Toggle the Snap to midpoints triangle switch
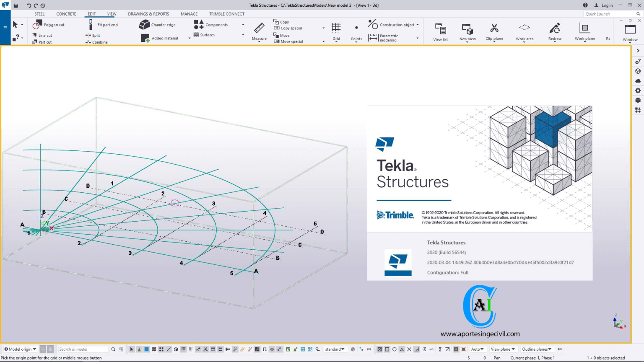644x362 pixels. (x=402, y=349)
